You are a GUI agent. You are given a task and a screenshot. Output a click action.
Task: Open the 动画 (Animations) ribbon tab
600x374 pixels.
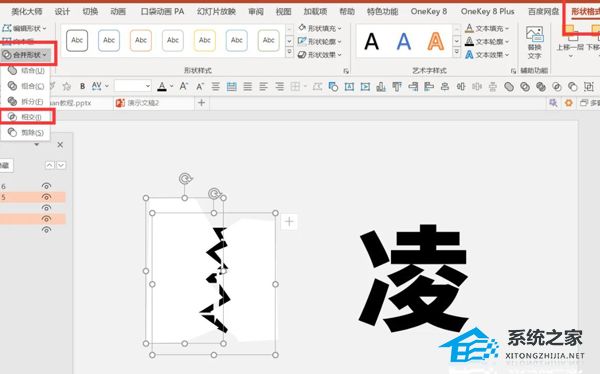click(x=118, y=11)
